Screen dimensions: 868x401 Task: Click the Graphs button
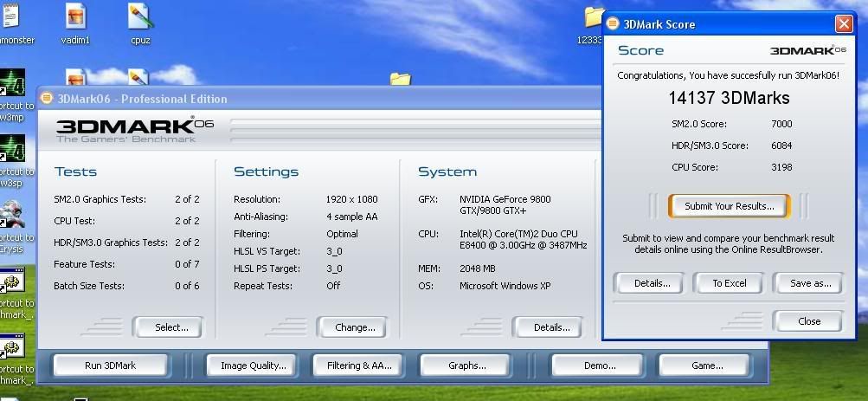click(466, 365)
